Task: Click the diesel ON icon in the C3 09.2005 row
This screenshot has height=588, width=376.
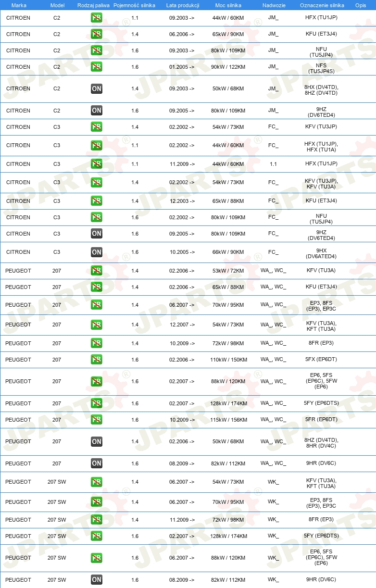Action: point(97,234)
